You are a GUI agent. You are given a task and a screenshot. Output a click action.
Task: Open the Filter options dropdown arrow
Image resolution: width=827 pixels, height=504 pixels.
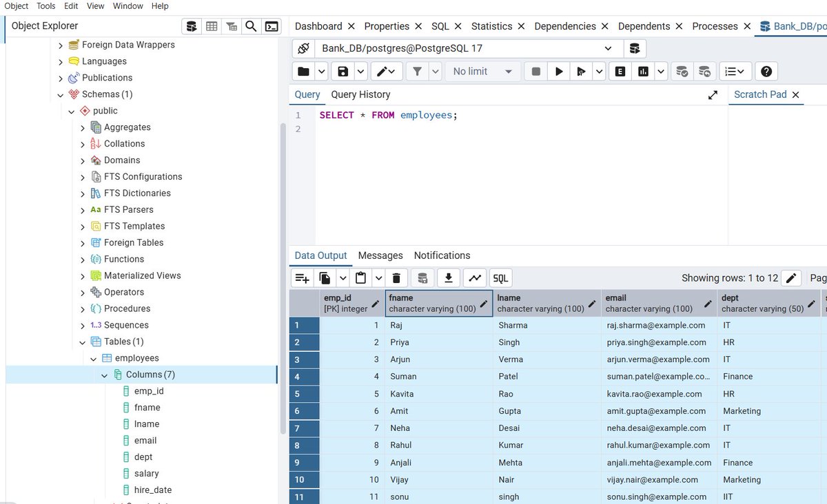tap(435, 71)
